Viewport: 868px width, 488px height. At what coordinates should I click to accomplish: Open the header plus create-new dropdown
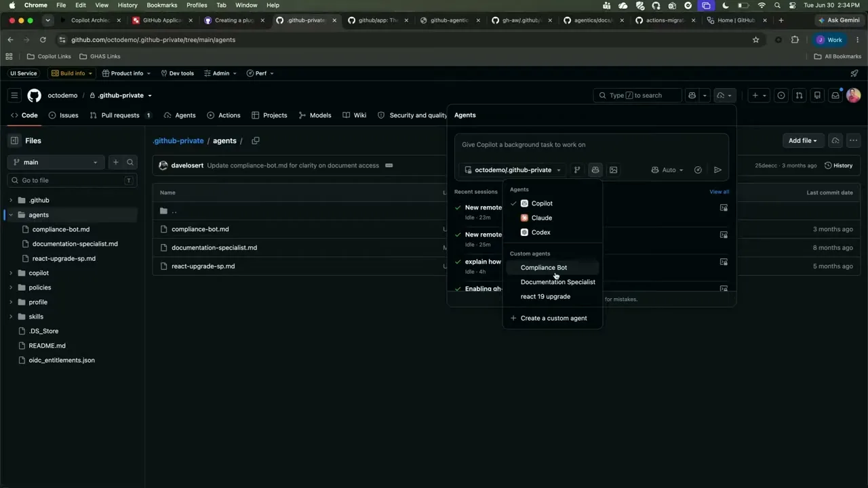(759, 96)
